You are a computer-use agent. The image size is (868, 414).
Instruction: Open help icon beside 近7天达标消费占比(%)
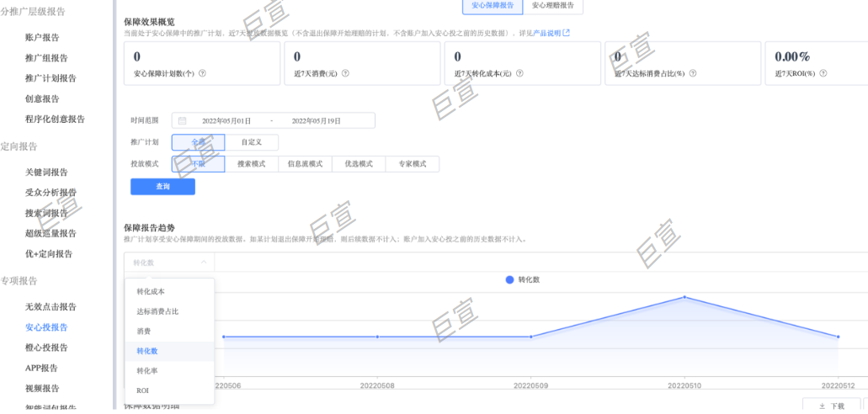[693, 73]
